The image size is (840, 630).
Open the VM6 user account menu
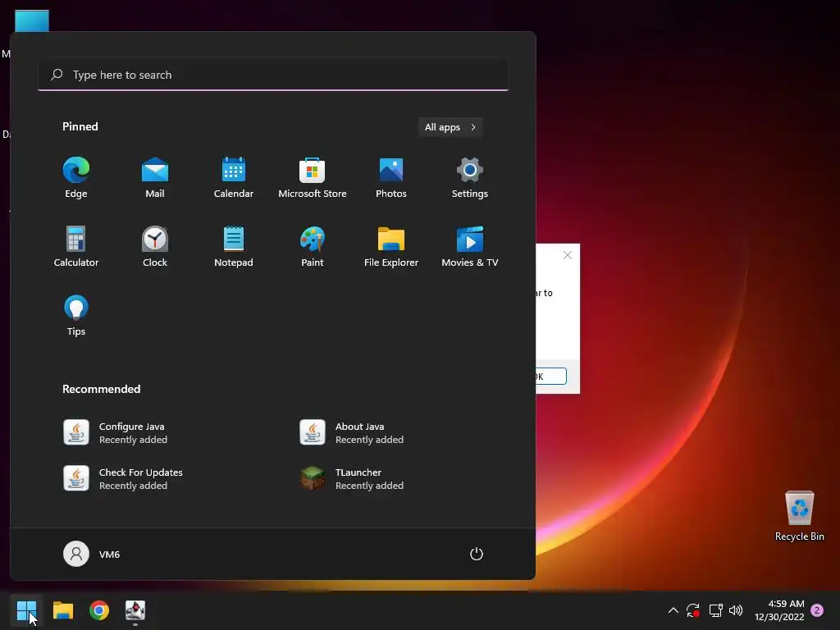(x=92, y=554)
